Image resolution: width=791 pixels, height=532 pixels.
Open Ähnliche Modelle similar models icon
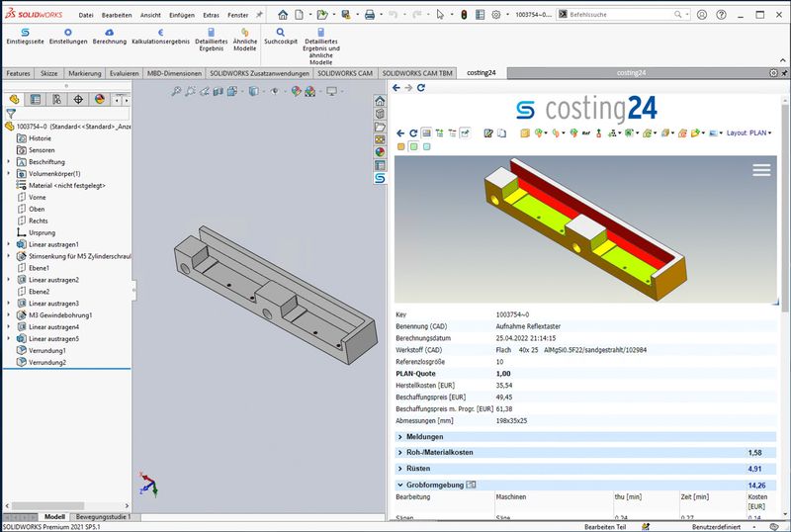[244, 35]
